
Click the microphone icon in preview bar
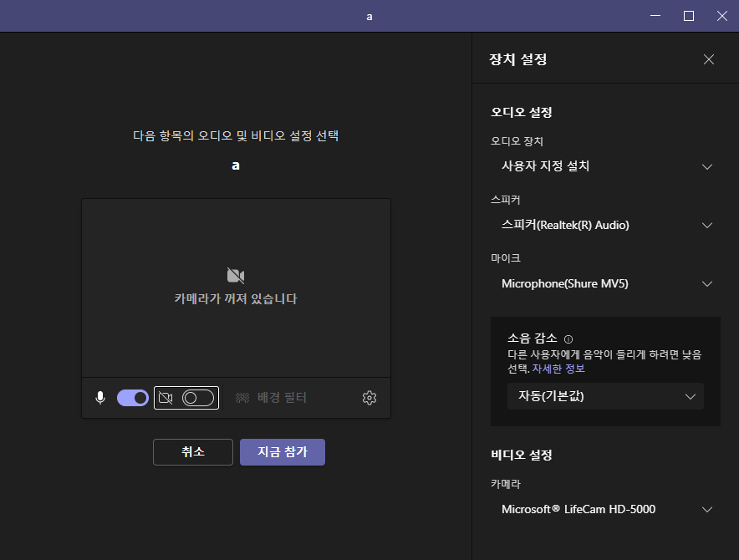[x=100, y=398]
